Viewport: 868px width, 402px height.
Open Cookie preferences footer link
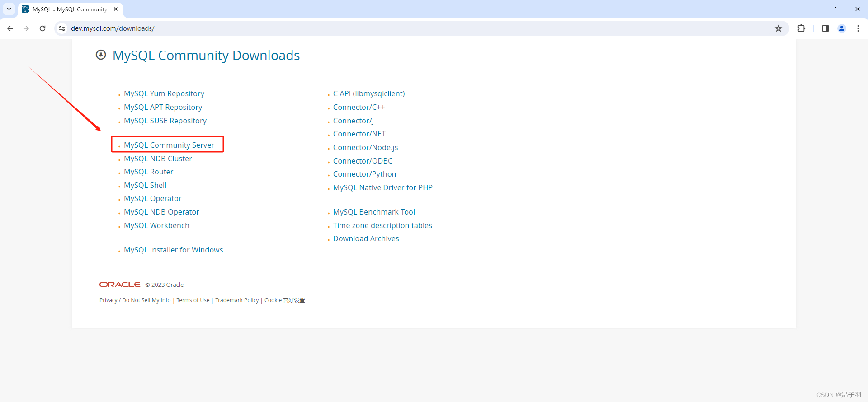pyautogui.click(x=285, y=300)
